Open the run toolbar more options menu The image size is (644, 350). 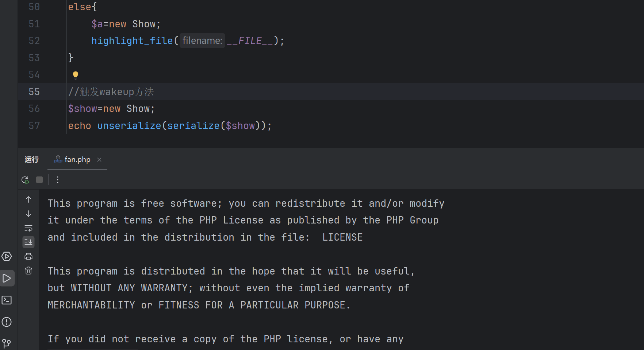coord(58,180)
